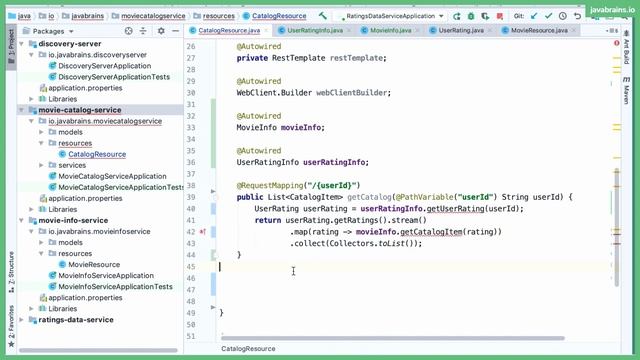Viewport: 640px width, 360px height.
Task: Expand Libraries under discovery-server
Action: click(31, 99)
